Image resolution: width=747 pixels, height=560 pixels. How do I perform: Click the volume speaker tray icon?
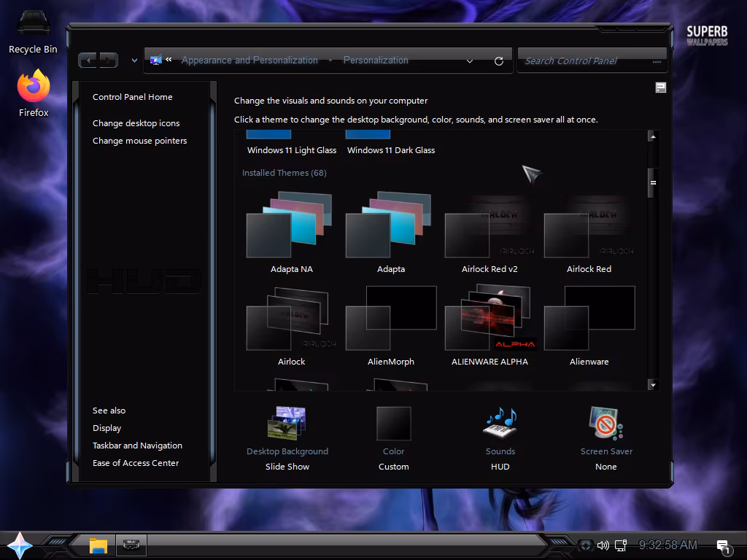pyautogui.click(x=603, y=545)
